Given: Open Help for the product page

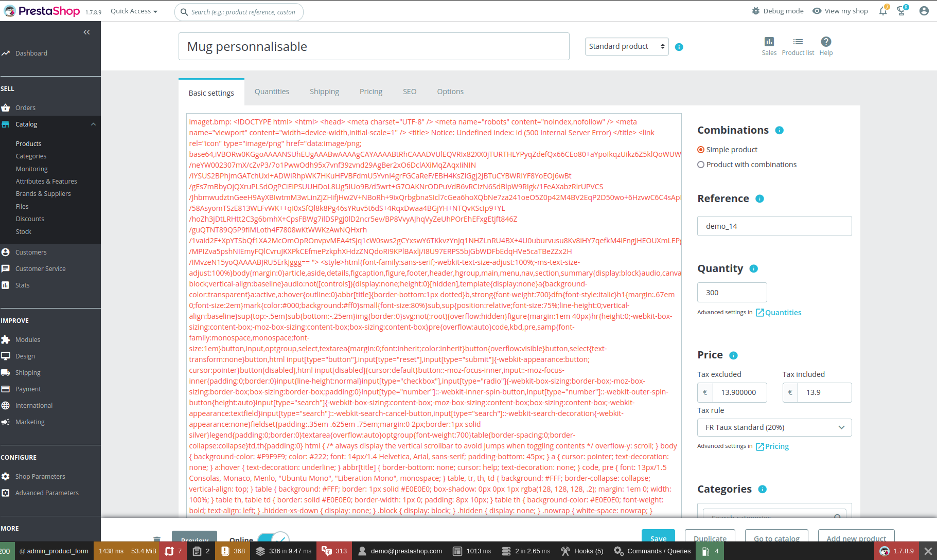Looking at the screenshot, I should 825,46.
